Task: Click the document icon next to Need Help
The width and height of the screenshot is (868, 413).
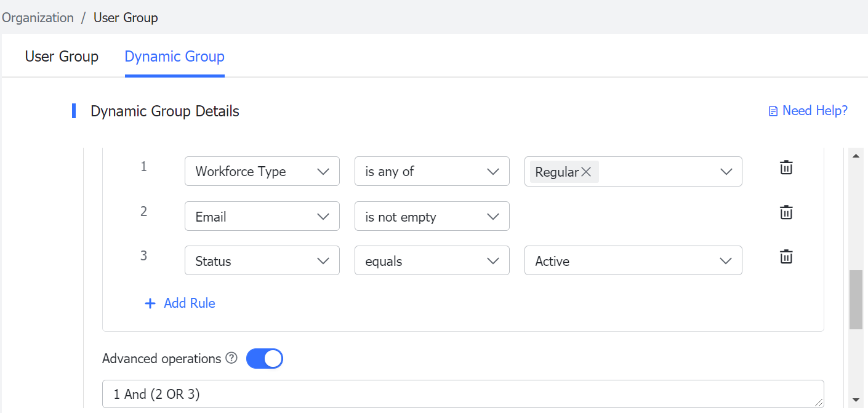Action: (x=773, y=110)
